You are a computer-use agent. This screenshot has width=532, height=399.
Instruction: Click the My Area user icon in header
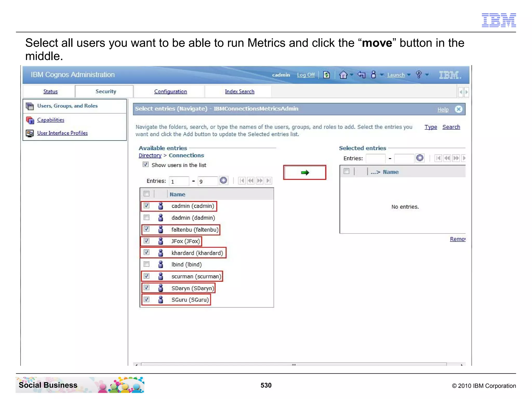tap(374, 75)
